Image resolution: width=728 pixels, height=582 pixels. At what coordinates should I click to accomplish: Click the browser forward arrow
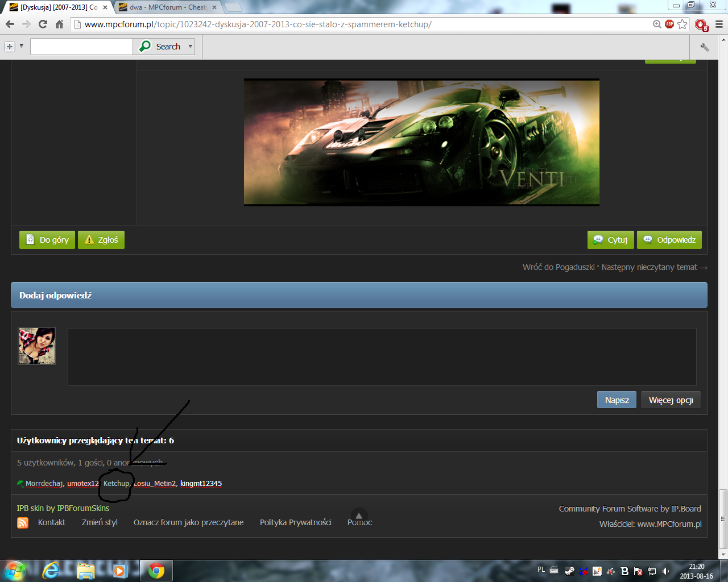[x=26, y=24]
